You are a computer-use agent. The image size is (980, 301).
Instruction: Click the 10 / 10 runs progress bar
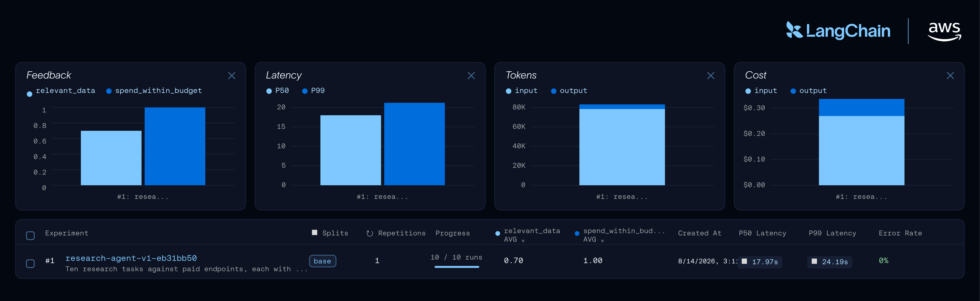[456, 267]
